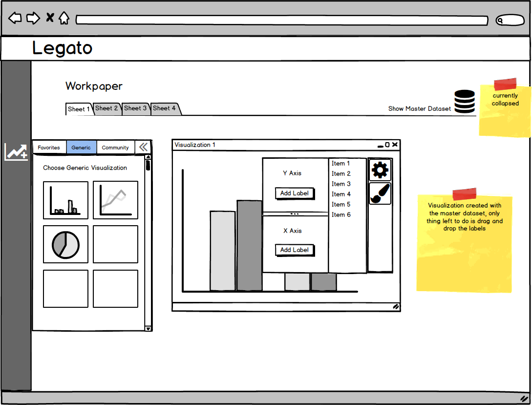The width and height of the screenshot is (532, 405).
Task: Add Label for the Y Axis
Action: 295,193
